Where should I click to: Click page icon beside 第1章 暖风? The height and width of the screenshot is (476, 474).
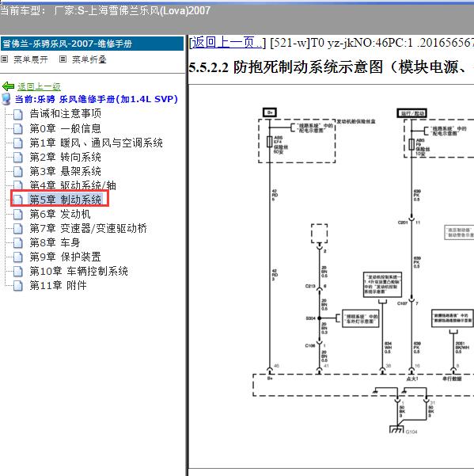[x=18, y=143]
